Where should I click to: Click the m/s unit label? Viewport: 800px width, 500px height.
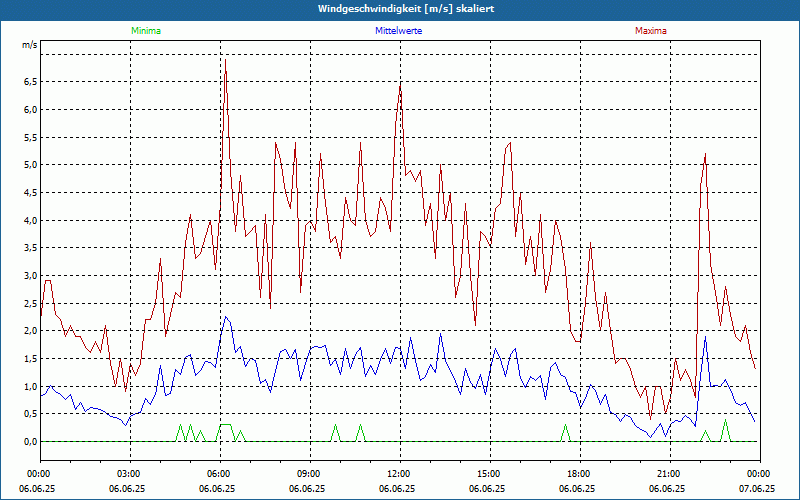tap(30, 45)
